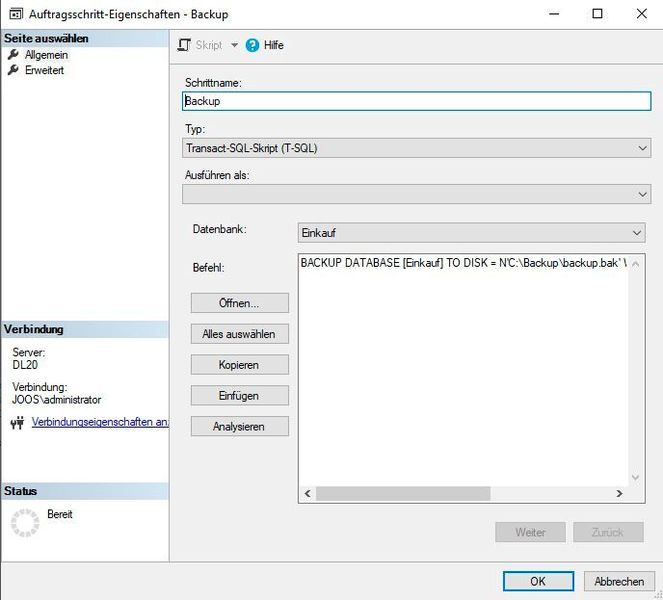Click the Allgemein wrench icon
663x600 pixels.
[x=14, y=55]
